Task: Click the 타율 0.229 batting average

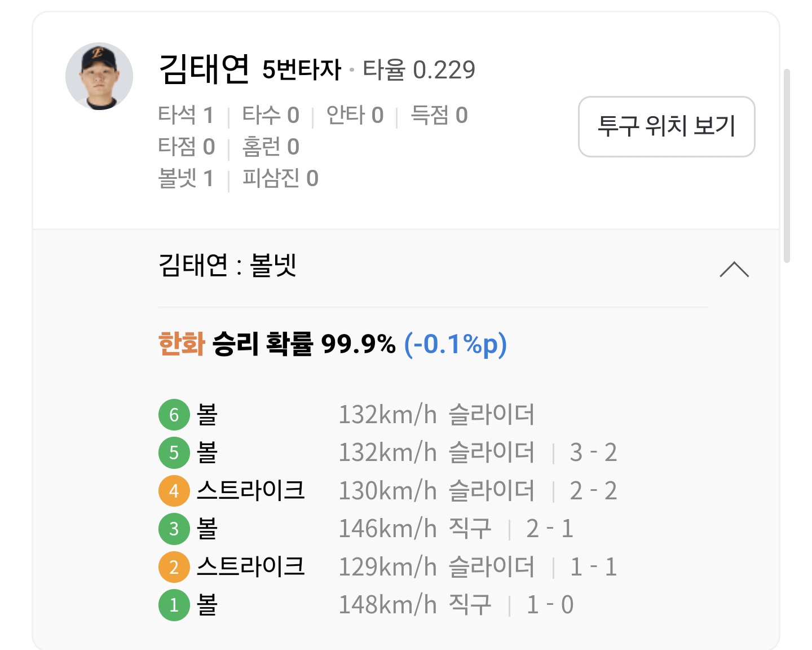Action: 419,70
